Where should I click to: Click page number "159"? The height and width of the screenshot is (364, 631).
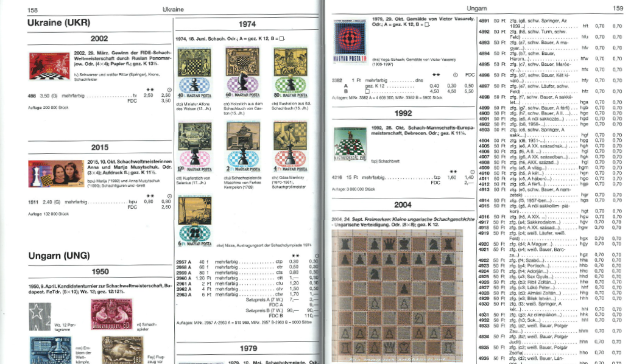618,9
